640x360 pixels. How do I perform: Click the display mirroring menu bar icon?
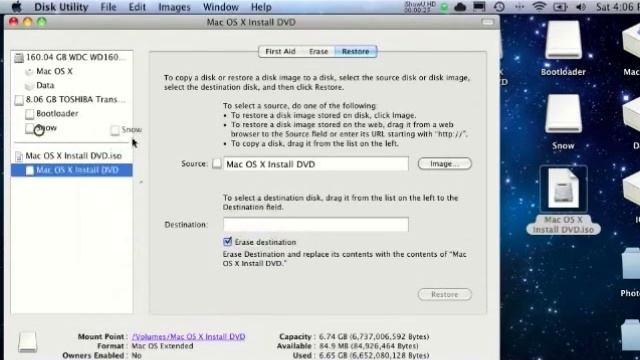[x=479, y=7]
